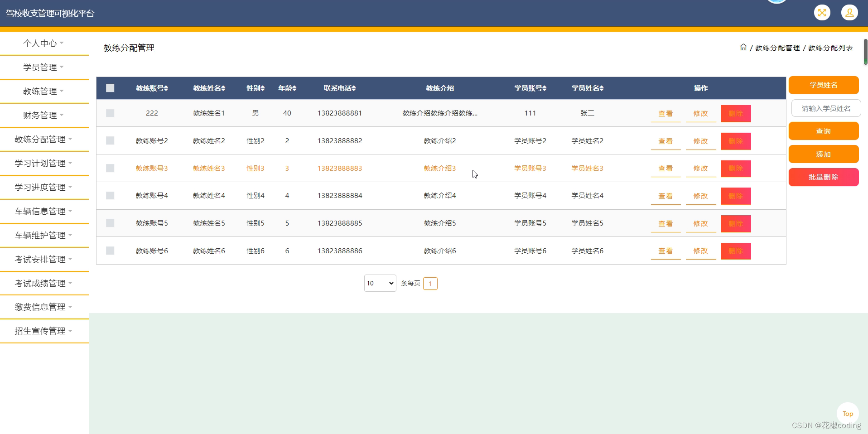868x434 pixels.
Task: Click the Top back-to-top button
Action: click(x=848, y=414)
